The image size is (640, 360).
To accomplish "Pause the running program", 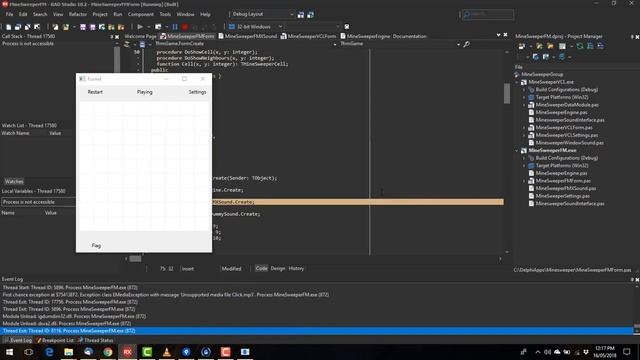I will [175, 27].
